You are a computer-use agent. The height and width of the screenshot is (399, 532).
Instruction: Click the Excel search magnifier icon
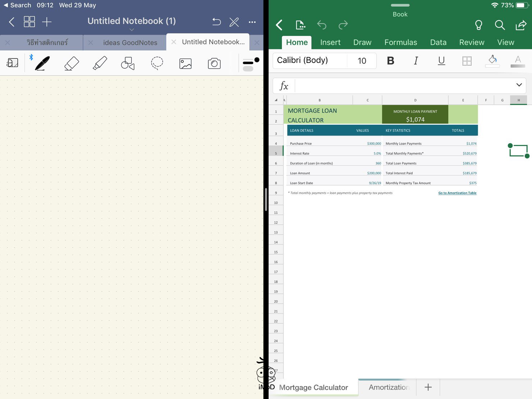coord(499,25)
